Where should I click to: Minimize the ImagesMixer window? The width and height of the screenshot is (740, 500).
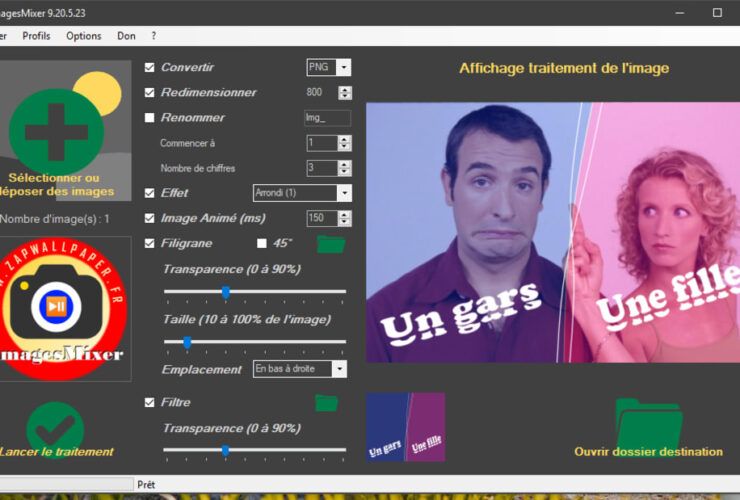coord(680,13)
